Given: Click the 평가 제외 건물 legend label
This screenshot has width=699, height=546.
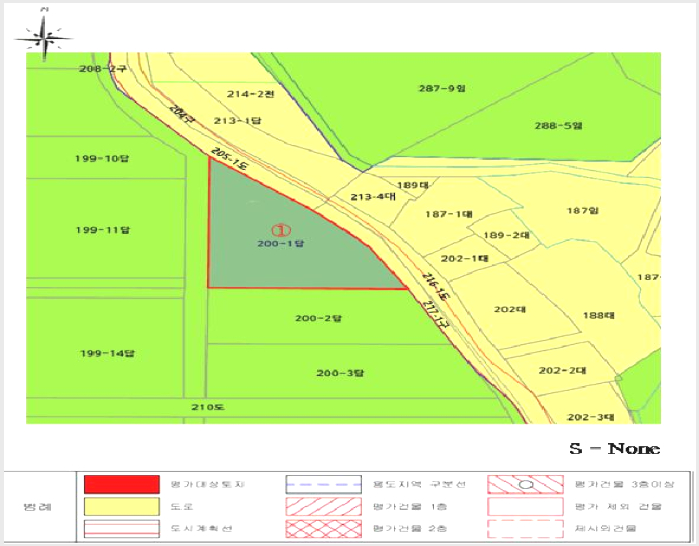Looking at the screenshot, I should coord(618,506).
